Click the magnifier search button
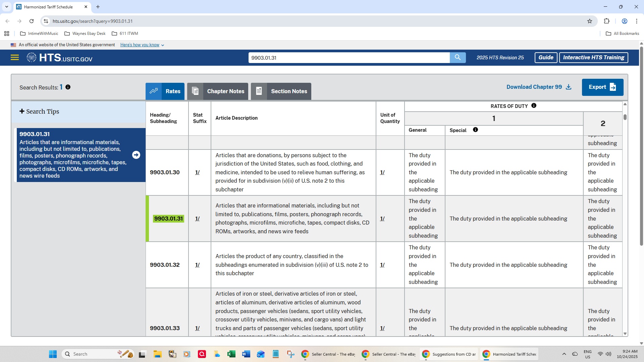Viewport: 644px width, 362px height. [x=458, y=57]
